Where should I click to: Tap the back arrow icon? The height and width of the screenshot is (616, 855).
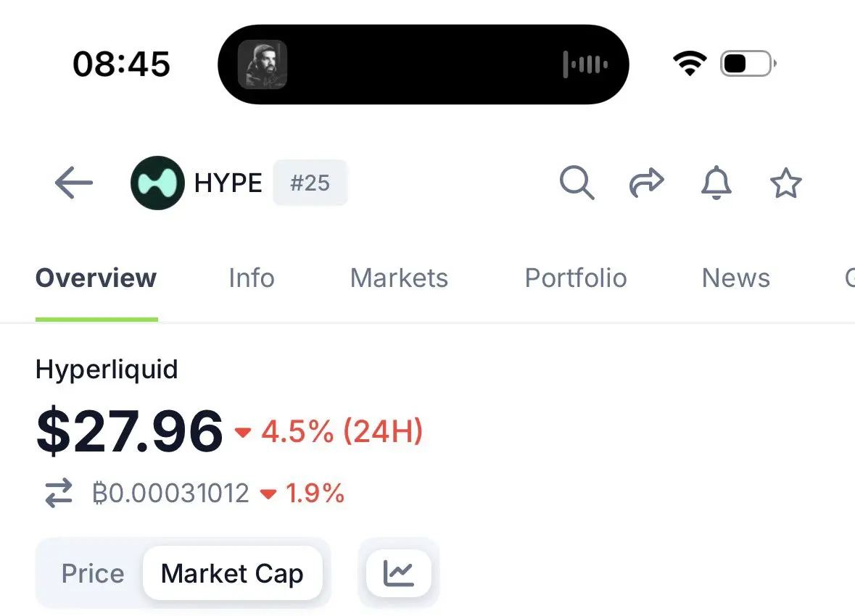(74, 183)
